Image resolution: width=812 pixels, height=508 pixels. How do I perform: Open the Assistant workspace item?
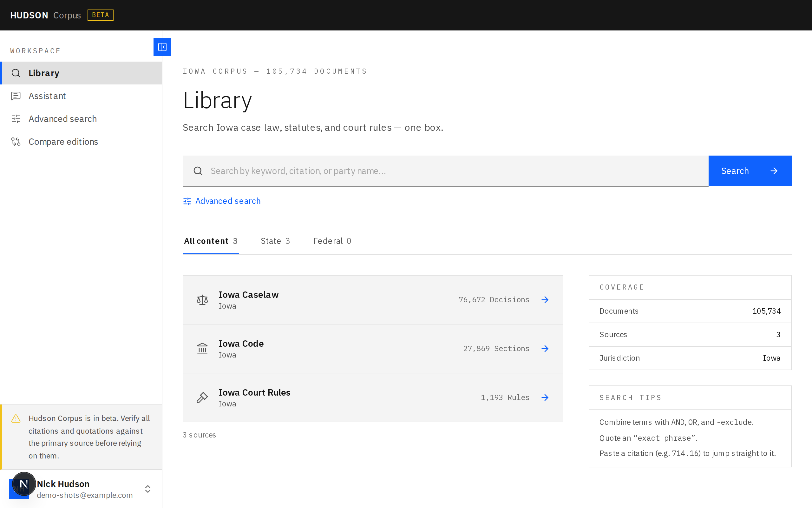coord(81,96)
